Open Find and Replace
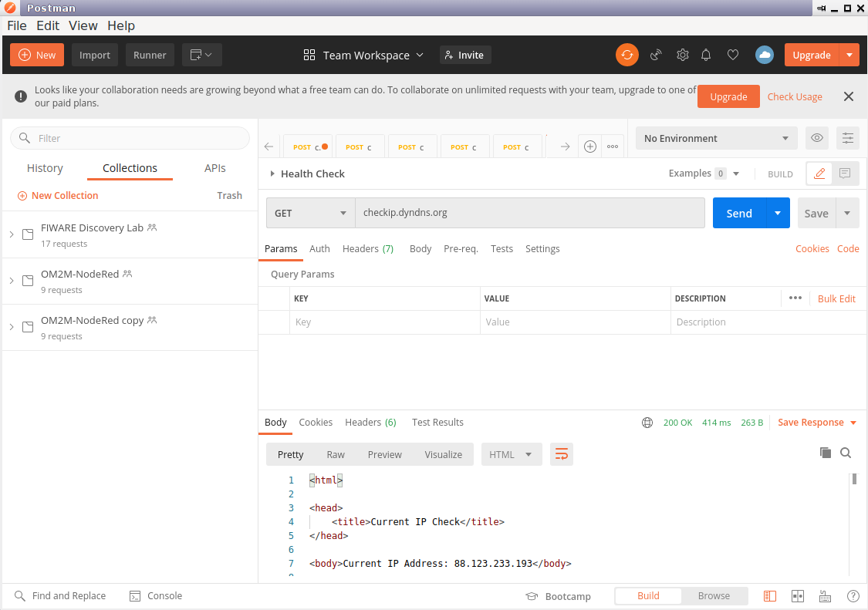 [59, 595]
